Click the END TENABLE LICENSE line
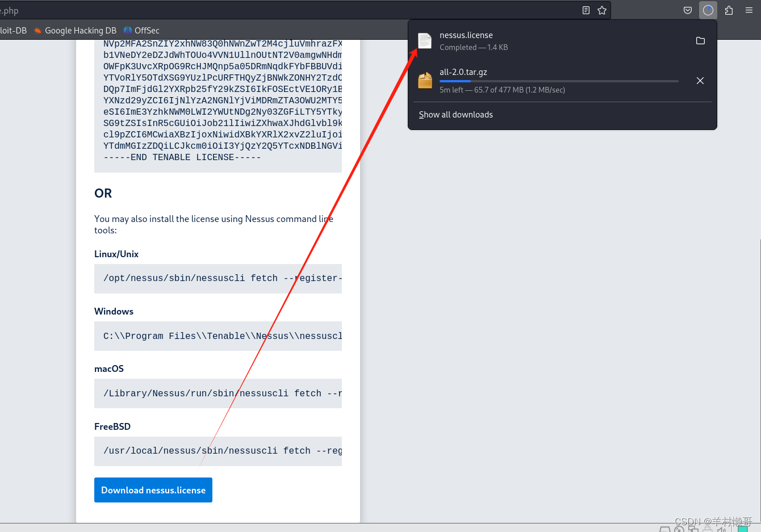 coord(182,157)
